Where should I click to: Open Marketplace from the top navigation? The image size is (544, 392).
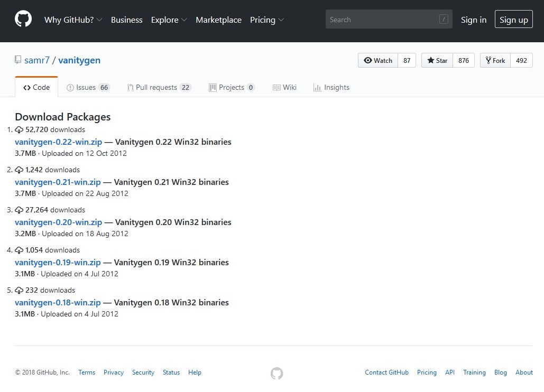point(218,20)
